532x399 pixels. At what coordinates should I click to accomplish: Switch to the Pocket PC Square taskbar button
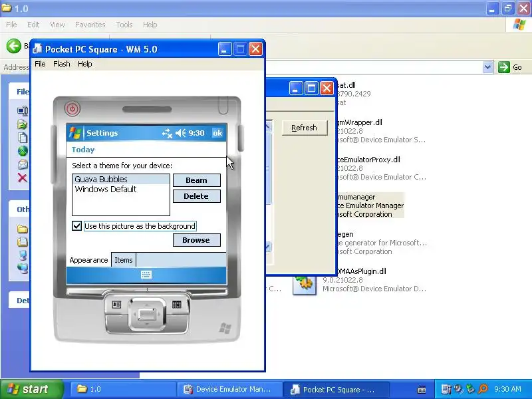tap(336, 389)
